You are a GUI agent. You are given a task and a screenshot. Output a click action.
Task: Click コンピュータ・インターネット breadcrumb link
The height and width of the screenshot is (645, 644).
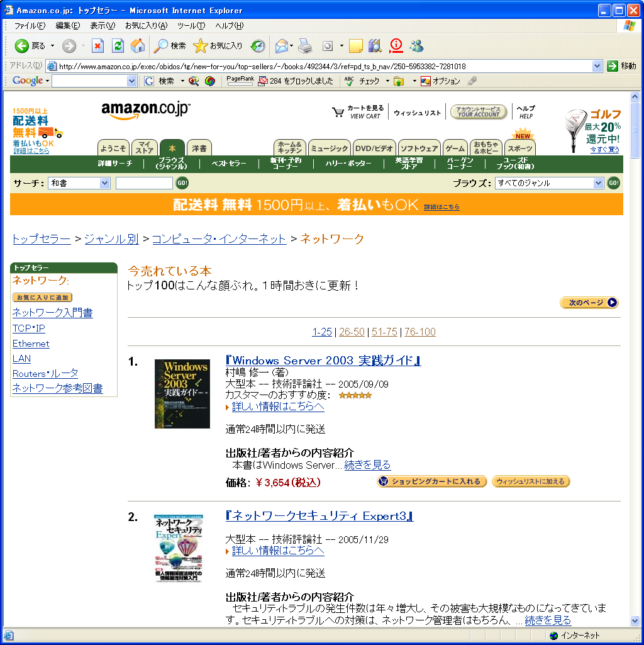[219, 238]
